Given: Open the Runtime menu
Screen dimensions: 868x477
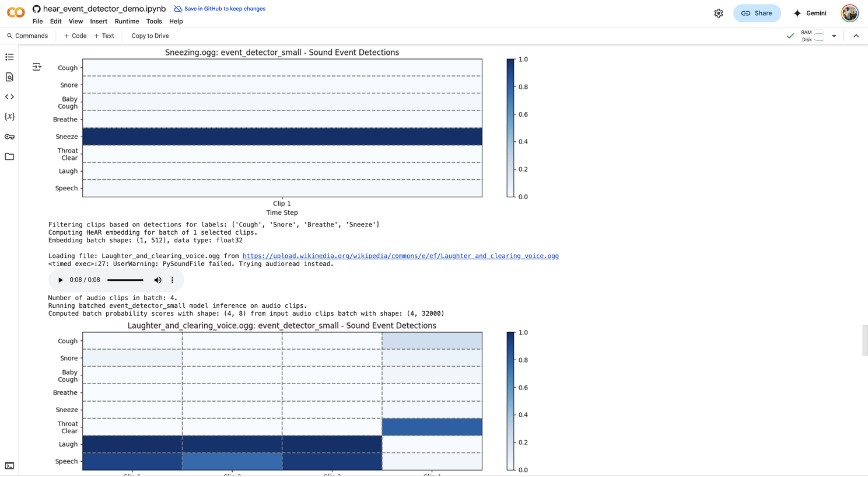Looking at the screenshot, I should (127, 22).
